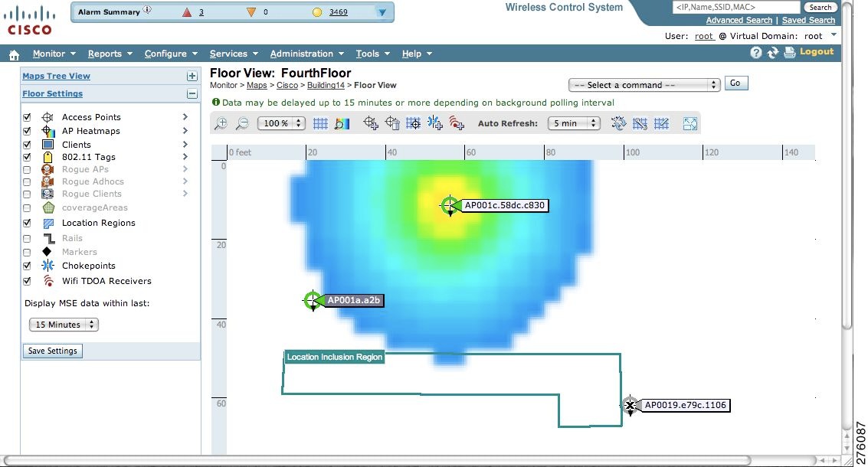
Task: Collapse the Floor Settings panel
Action: [192, 94]
